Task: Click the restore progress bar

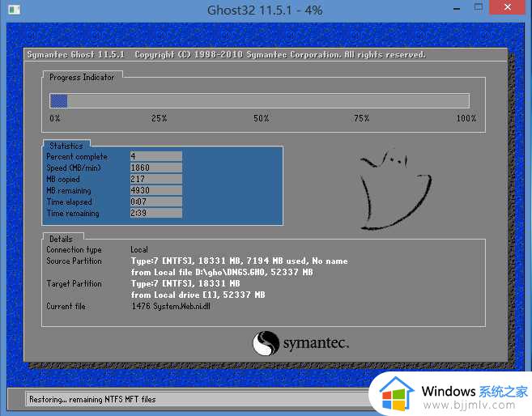Action: pyautogui.click(x=260, y=100)
